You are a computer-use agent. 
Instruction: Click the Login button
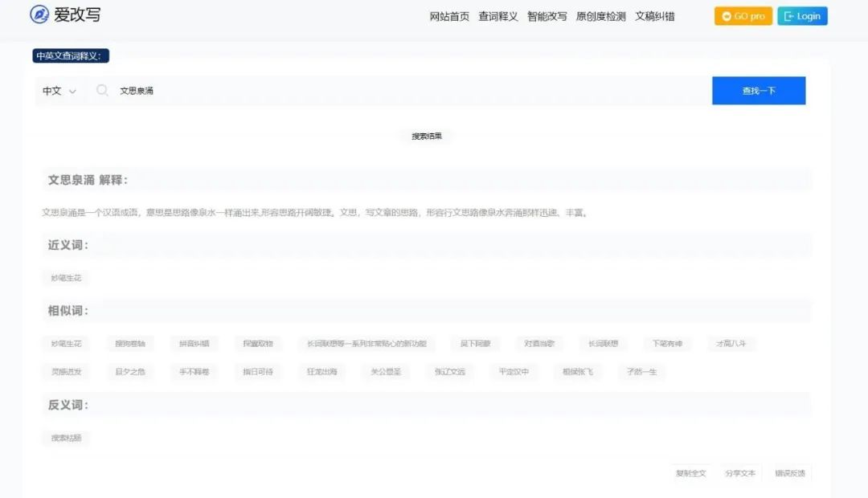coord(801,16)
